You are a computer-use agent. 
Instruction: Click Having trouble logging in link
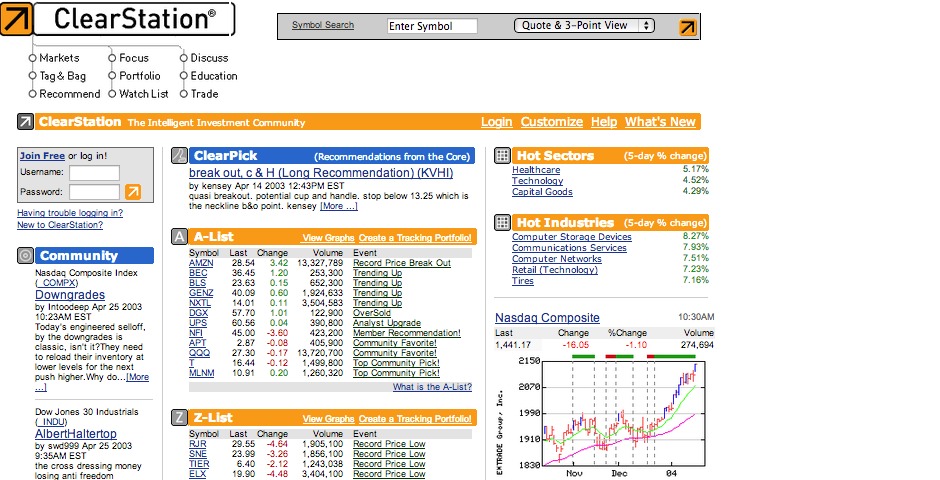point(70,213)
